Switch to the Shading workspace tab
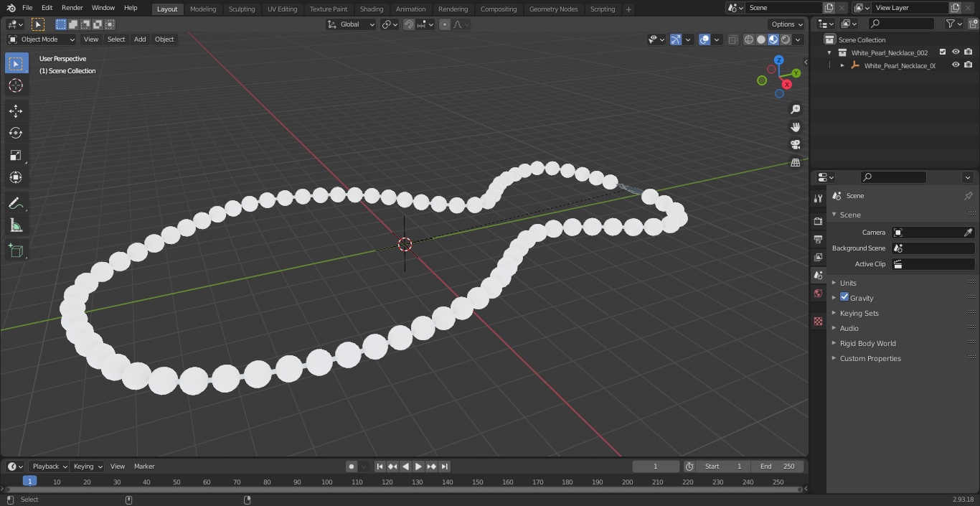980x506 pixels. point(372,9)
